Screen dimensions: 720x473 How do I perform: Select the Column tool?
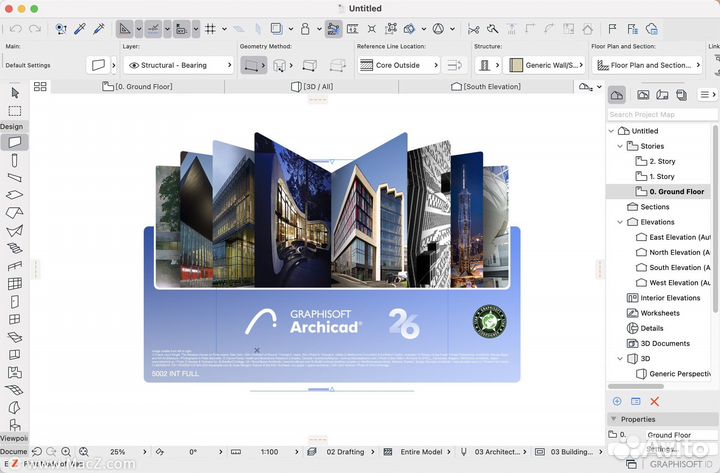click(x=15, y=160)
